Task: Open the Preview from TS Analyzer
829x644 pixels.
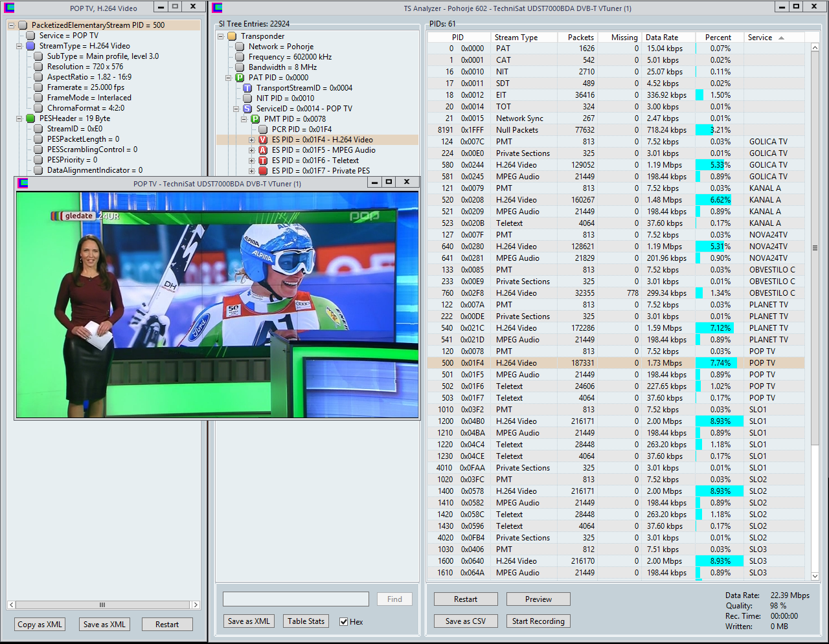Action: tap(538, 599)
